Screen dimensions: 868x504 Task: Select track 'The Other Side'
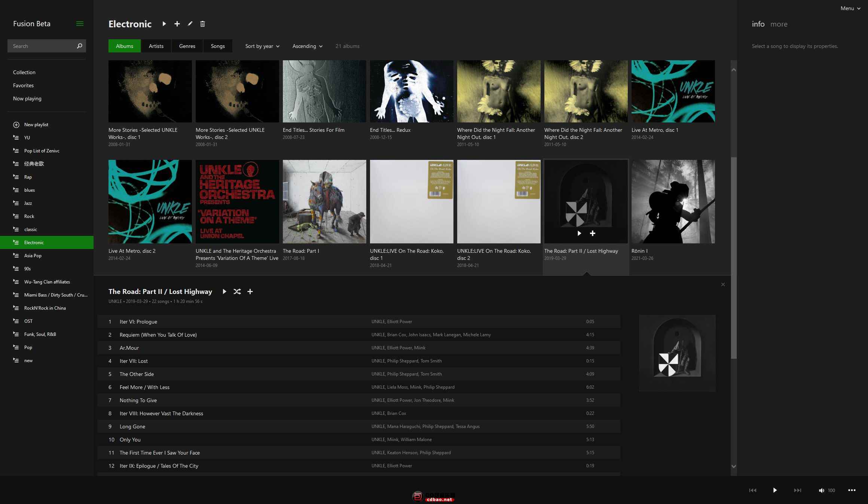(x=359, y=374)
